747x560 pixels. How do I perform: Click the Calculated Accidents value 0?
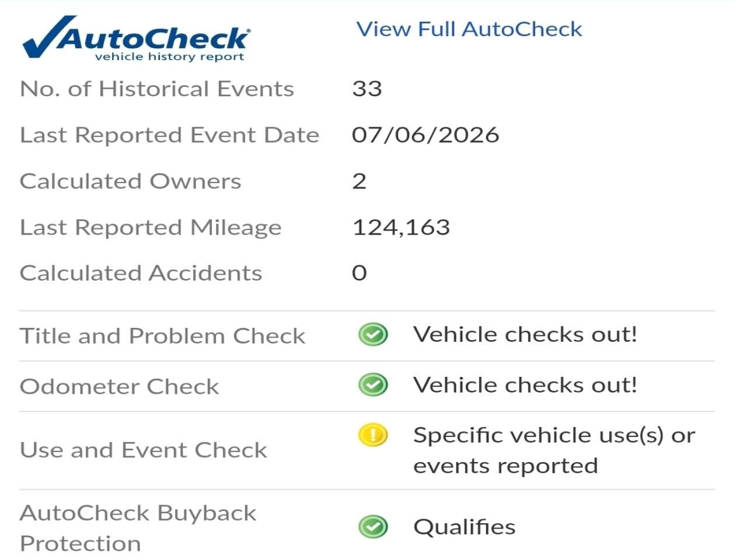click(359, 273)
